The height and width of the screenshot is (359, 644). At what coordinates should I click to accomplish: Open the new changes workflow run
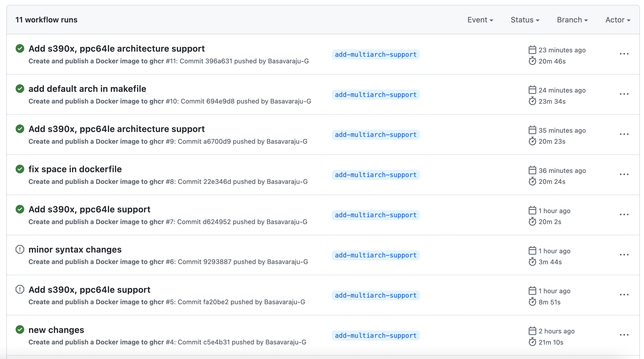tap(56, 330)
